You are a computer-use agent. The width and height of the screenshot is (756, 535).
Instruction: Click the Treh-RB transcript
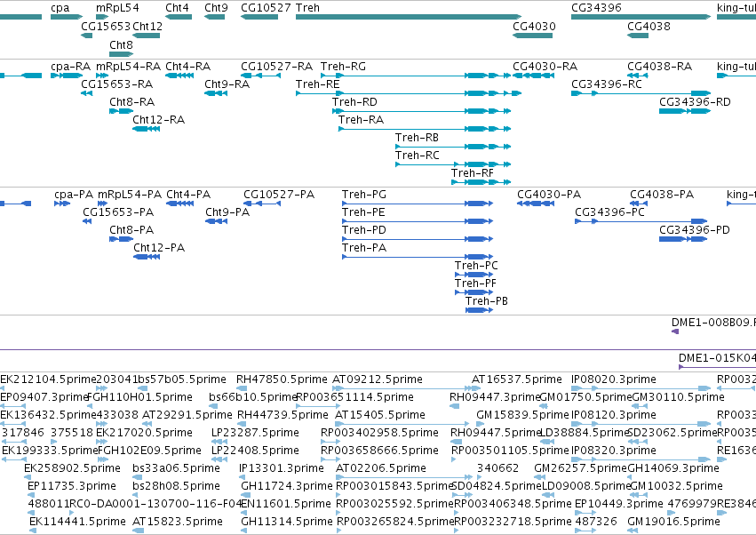(453, 147)
